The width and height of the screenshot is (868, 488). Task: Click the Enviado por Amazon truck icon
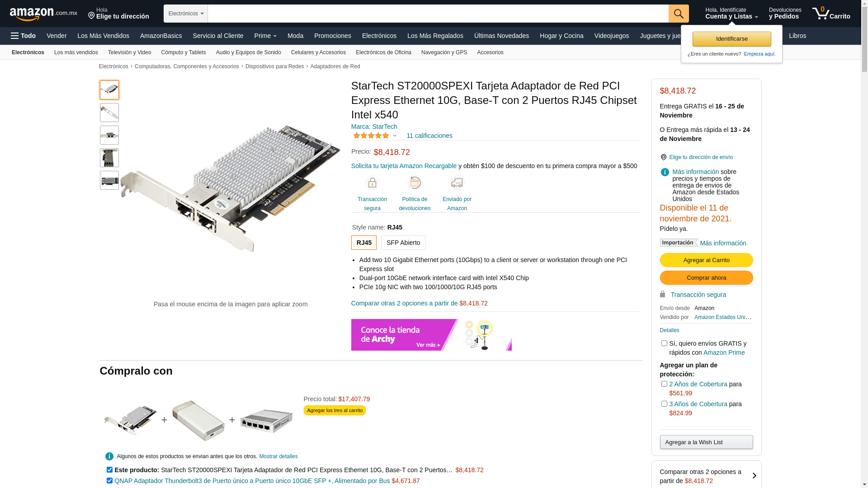[457, 183]
